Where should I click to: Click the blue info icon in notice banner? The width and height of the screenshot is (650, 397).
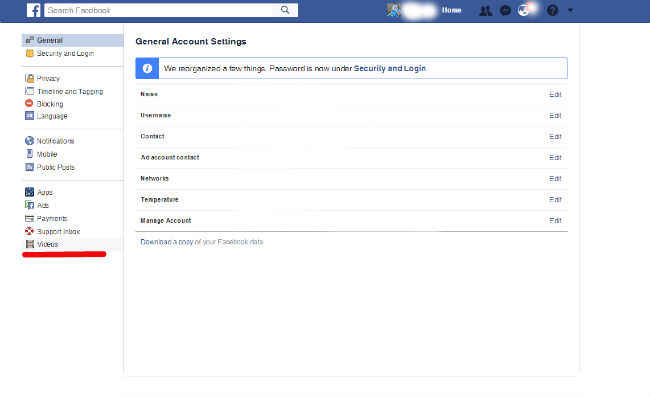pos(147,68)
